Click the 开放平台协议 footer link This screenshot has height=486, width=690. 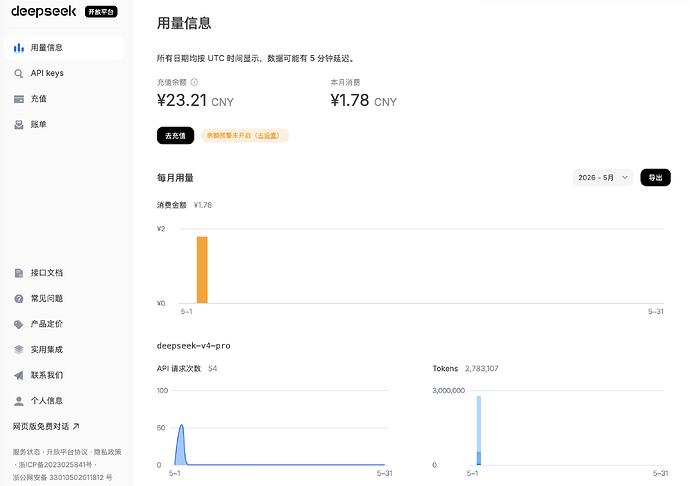pos(67,452)
